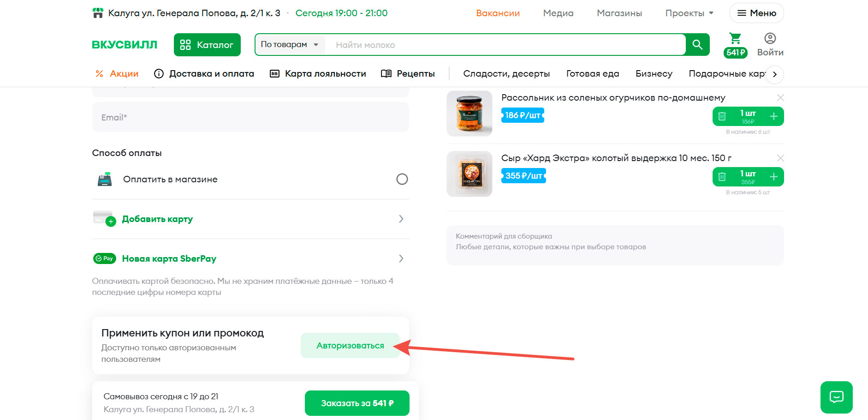Open the Каталог button

point(207,45)
